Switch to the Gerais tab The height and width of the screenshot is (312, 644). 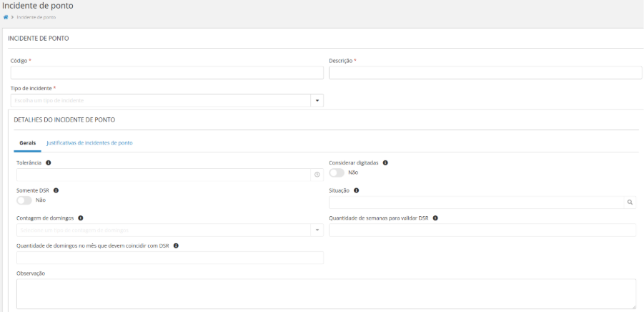click(27, 143)
